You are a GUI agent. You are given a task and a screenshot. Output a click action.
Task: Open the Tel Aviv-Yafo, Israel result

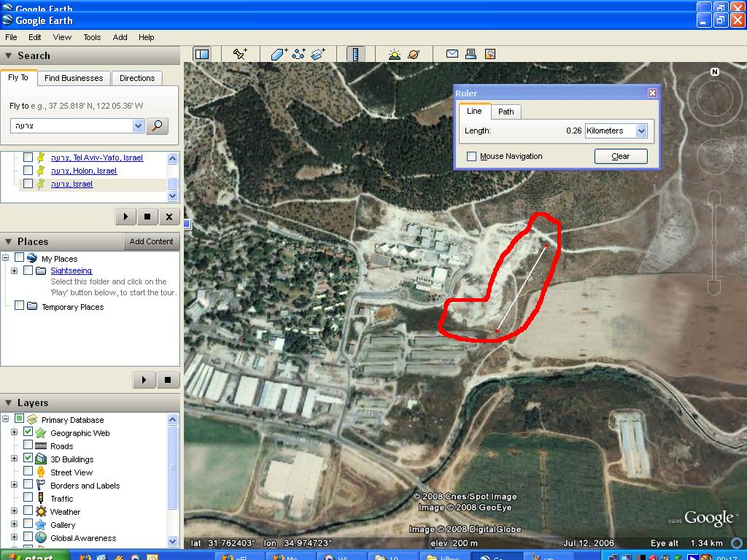pos(97,157)
